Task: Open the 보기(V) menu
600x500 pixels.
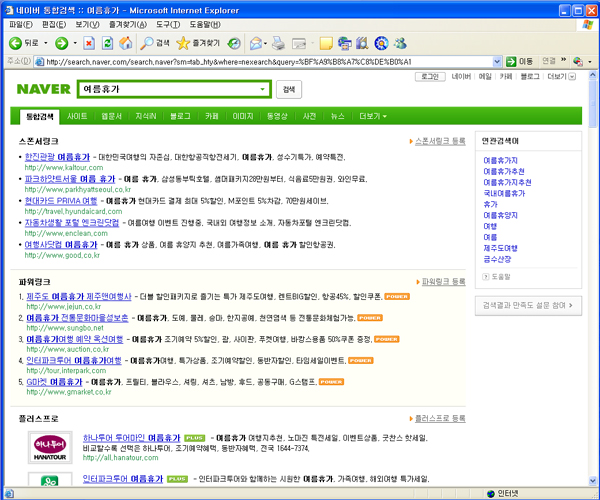Action: (x=87, y=24)
